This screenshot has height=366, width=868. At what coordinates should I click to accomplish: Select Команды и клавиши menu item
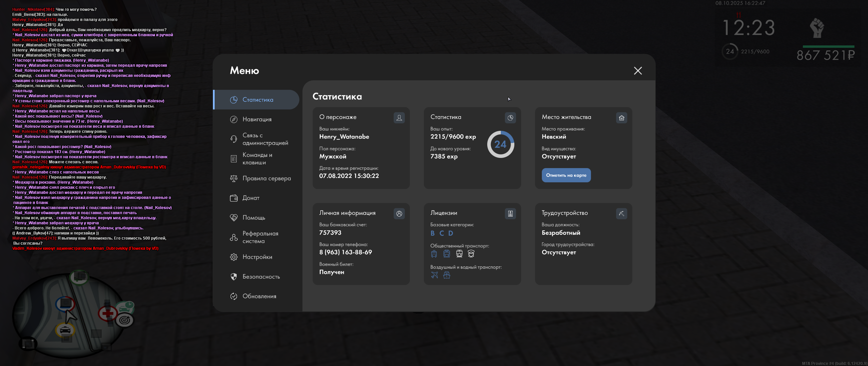(257, 159)
